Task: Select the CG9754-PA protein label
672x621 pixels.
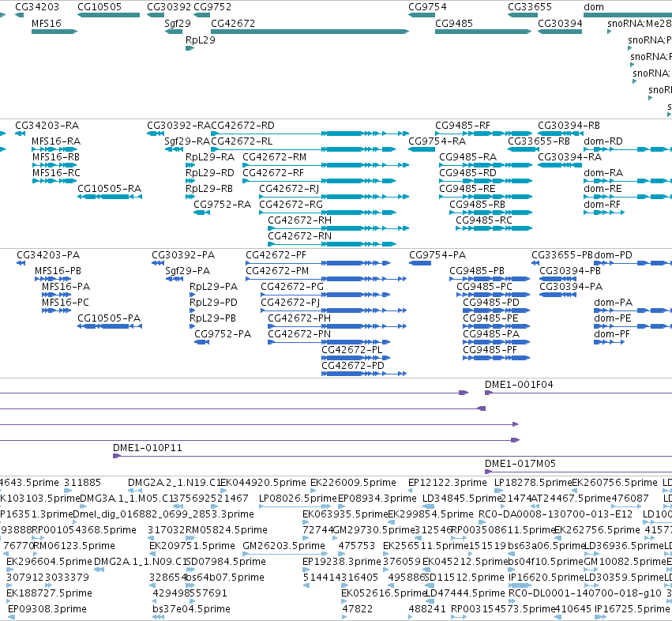Action: pos(437,254)
